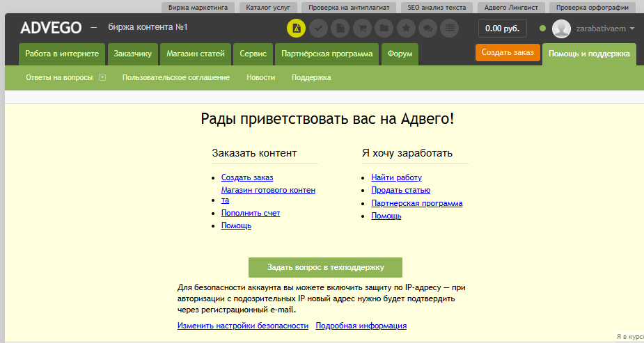Follow Помощь link under Заказать контент
The height and width of the screenshot is (343, 644).
236,225
